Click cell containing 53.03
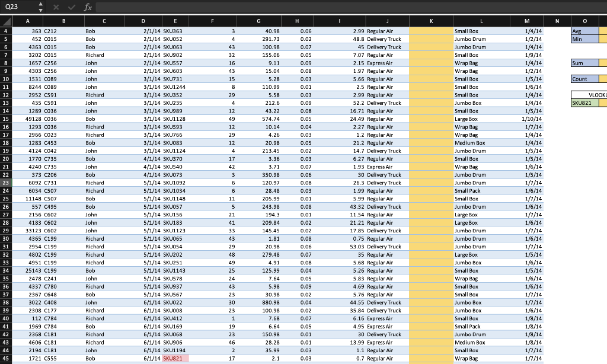The height and width of the screenshot is (364, 607). point(340,247)
